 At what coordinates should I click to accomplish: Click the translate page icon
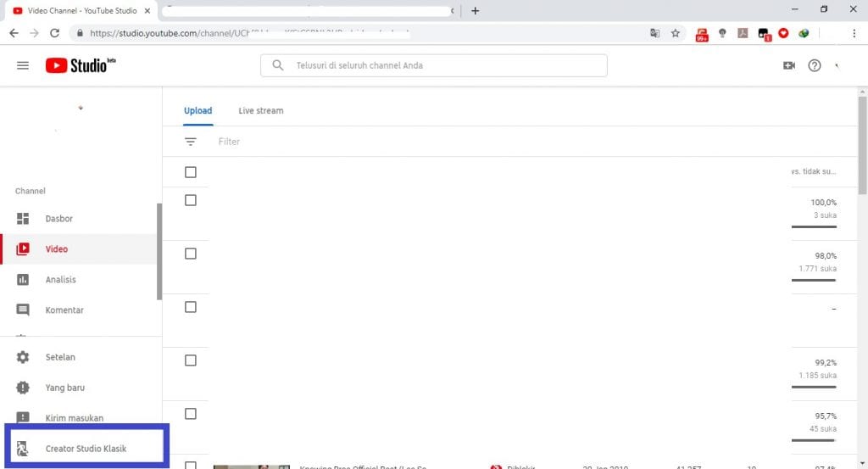pos(655,33)
